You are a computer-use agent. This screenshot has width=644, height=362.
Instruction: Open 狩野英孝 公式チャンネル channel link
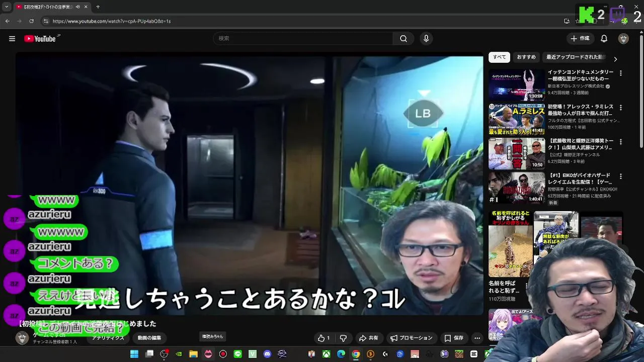click(583, 190)
